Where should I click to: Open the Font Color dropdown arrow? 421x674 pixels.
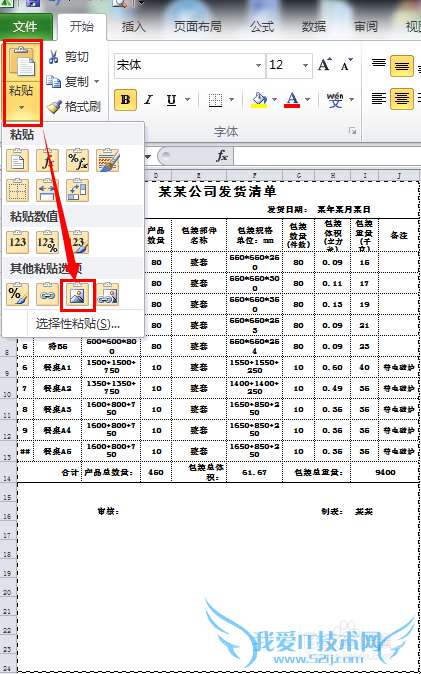pos(307,100)
